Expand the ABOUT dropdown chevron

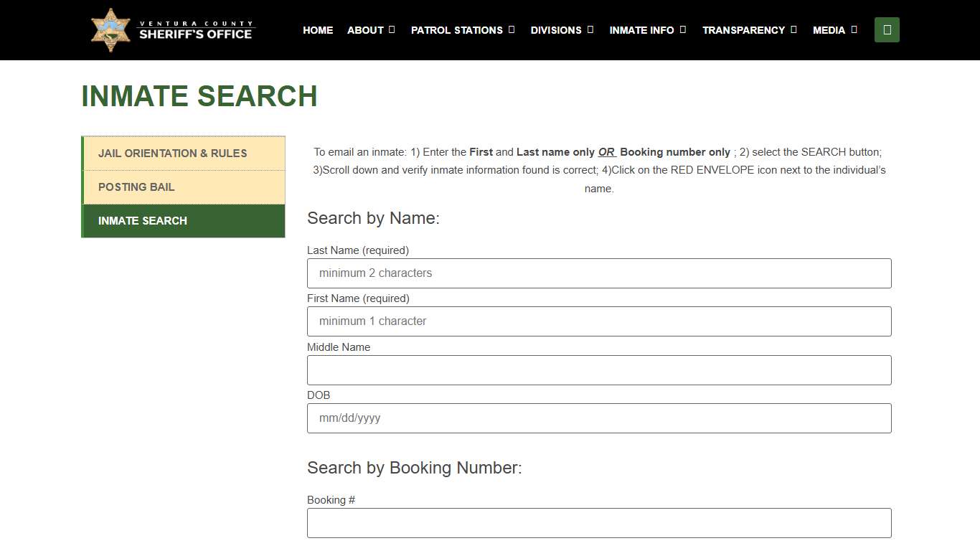point(392,29)
